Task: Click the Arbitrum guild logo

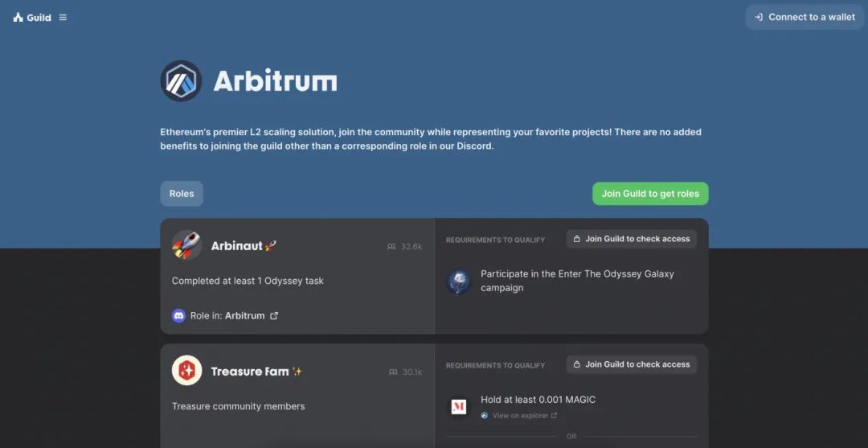Action: coord(181,81)
